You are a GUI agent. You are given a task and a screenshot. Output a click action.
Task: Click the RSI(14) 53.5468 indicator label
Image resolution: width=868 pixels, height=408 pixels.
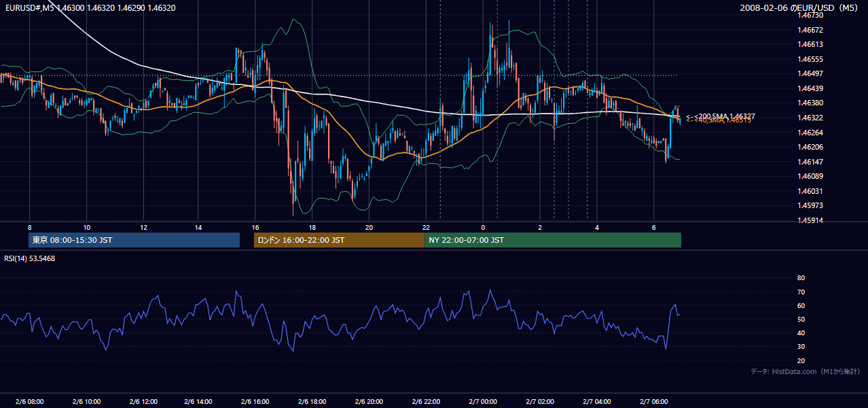click(30, 258)
